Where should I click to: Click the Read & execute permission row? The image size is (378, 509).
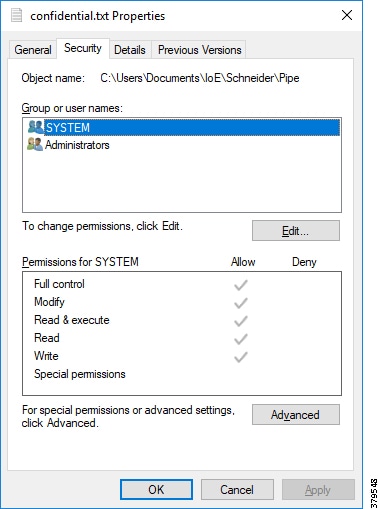click(x=182, y=320)
